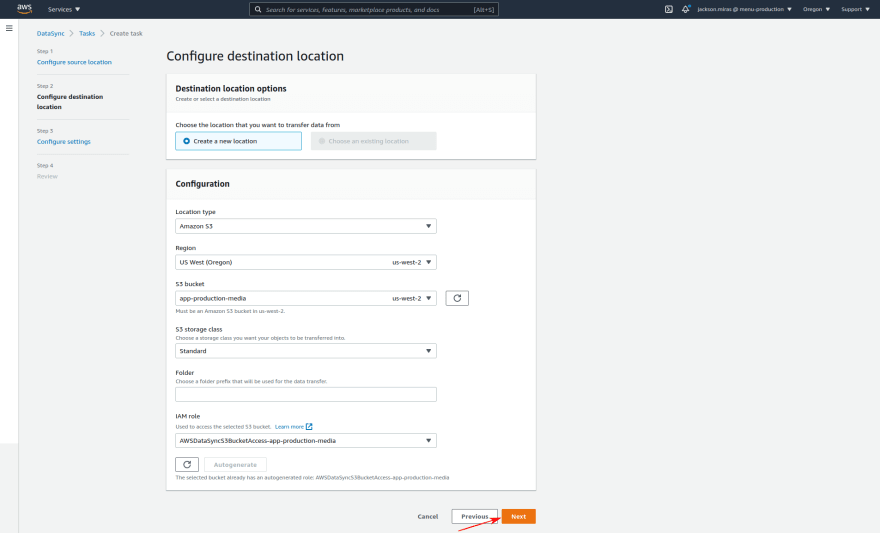This screenshot has width=880, height=533.
Task: Open the Tasks breadcrumb link
Action: coord(87,34)
